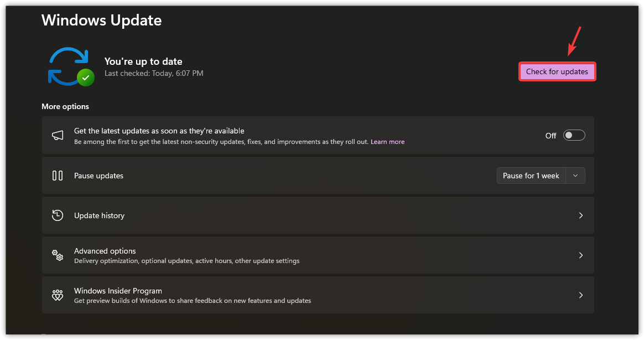Click the Pause for 1 week button
The height and width of the screenshot is (340, 644).
click(531, 176)
